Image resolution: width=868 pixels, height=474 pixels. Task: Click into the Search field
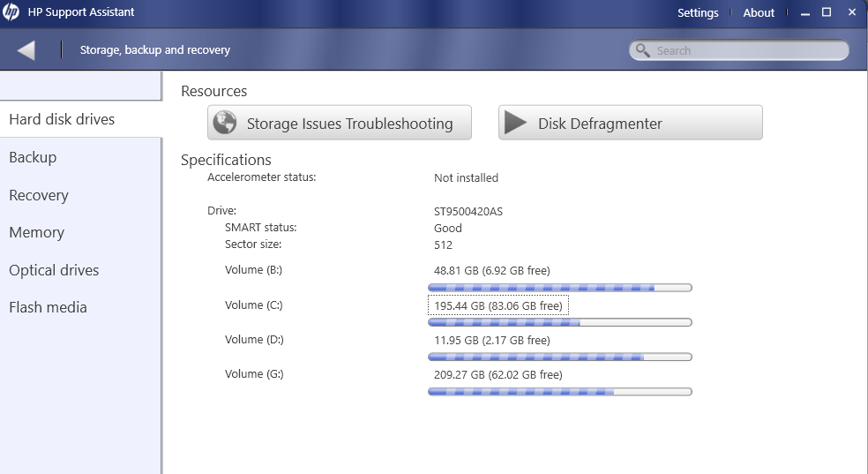point(739,50)
